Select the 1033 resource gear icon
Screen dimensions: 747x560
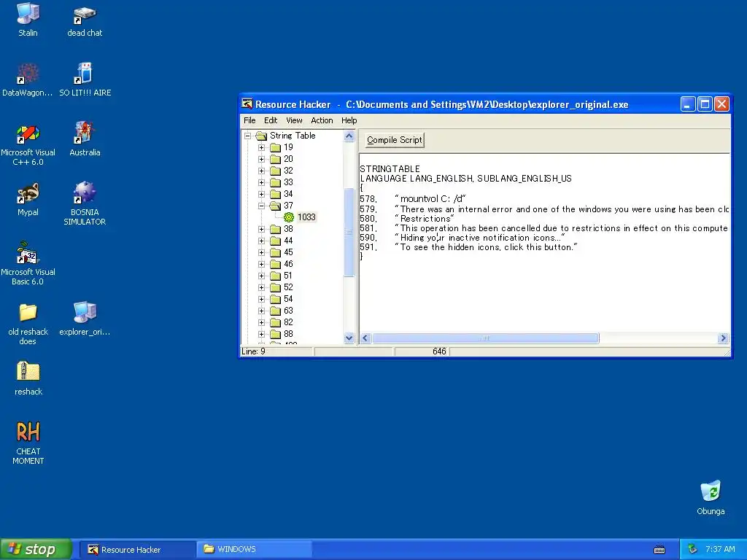pos(289,217)
